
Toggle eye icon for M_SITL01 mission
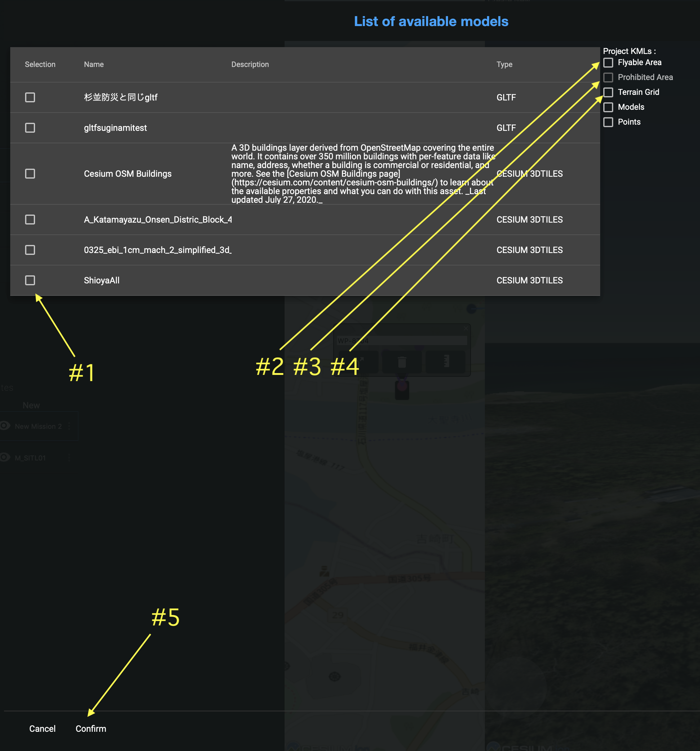point(5,457)
